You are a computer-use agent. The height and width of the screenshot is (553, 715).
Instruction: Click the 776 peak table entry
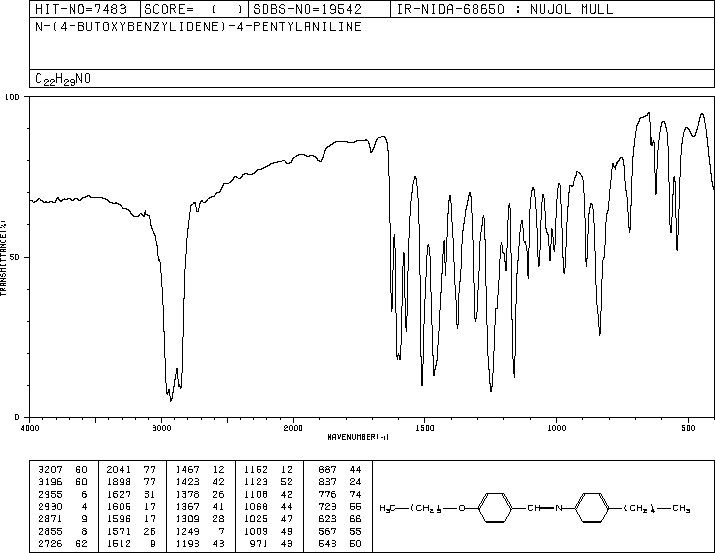[x=327, y=494]
